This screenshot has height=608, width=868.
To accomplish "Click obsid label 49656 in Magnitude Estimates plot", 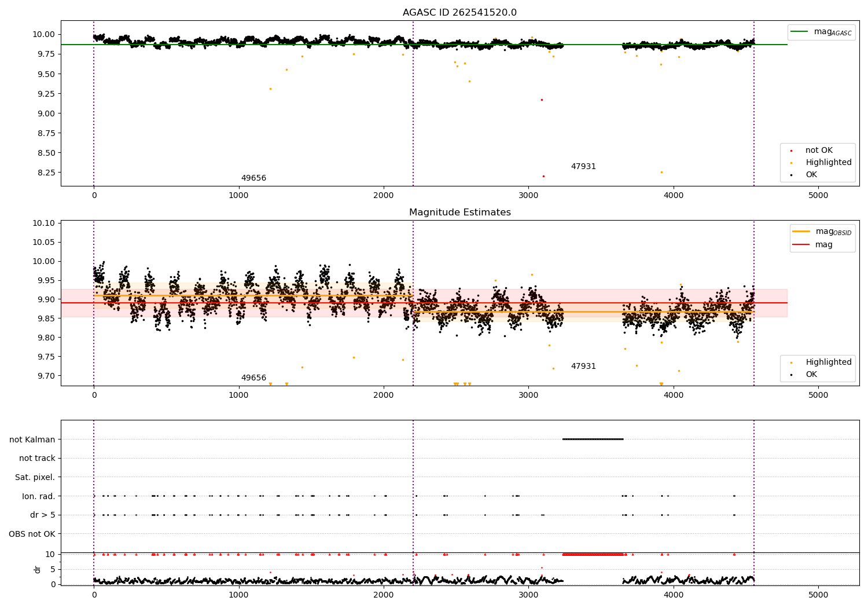I will click(253, 378).
